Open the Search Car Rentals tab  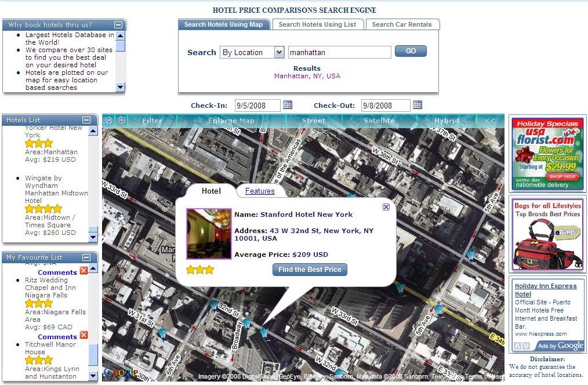tap(402, 24)
